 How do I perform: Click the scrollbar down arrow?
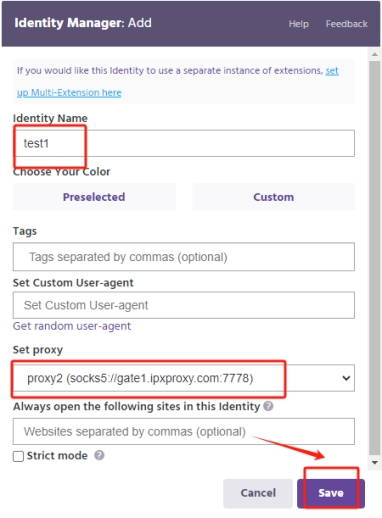click(375, 463)
